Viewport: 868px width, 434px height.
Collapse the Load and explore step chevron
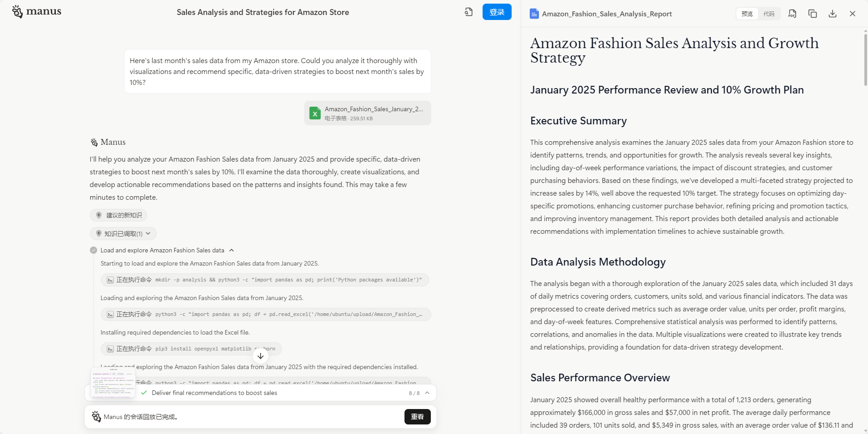pyautogui.click(x=232, y=250)
